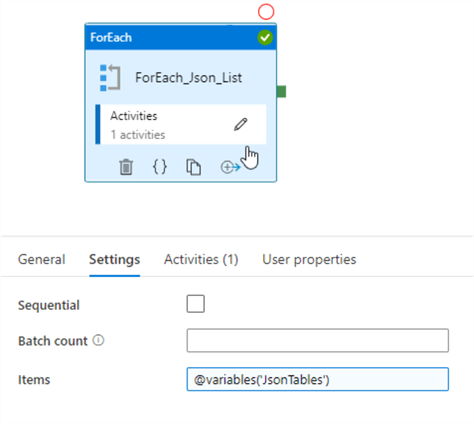Image resolution: width=474 pixels, height=424 pixels.
Task: Switch to the Activities (1) tab
Action: 201,259
